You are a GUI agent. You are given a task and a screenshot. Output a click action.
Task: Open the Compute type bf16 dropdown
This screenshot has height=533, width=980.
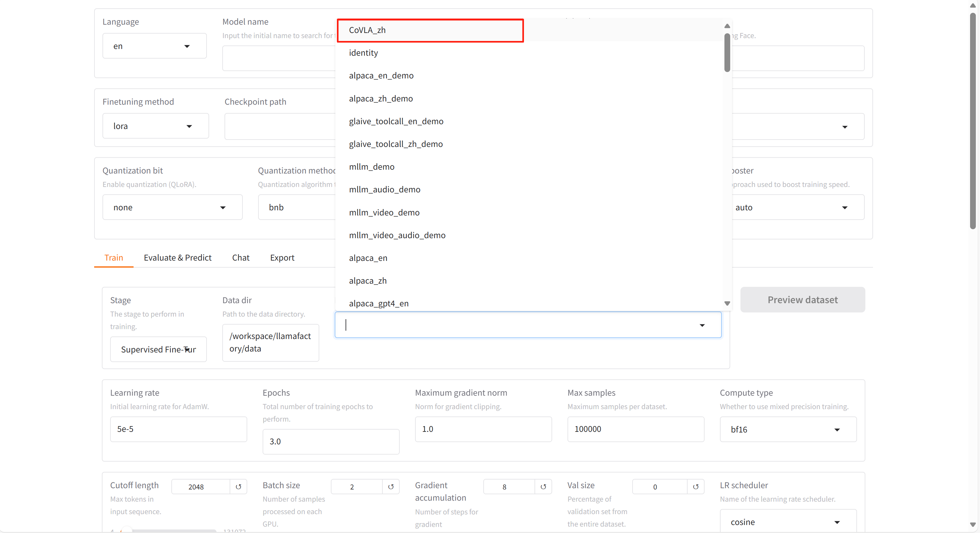pos(788,429)
